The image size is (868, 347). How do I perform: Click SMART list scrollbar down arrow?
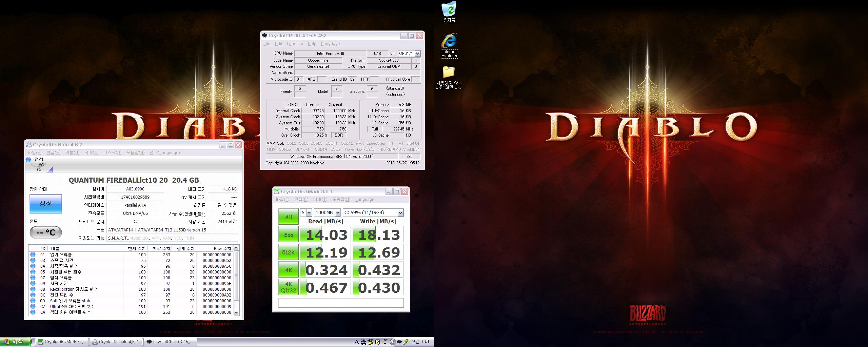[236, 312]
